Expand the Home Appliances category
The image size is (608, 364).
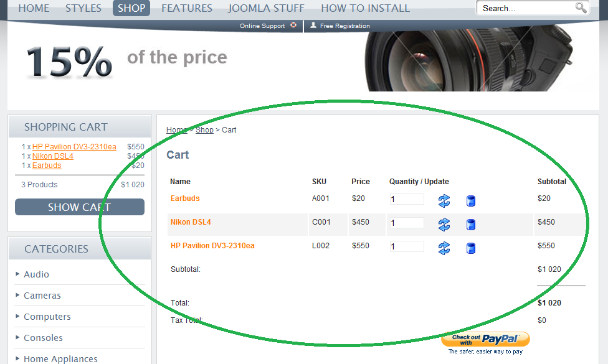tap(60, 359)
